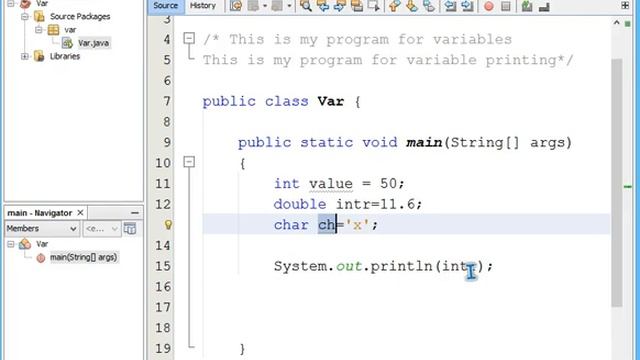Click 'println' on line 15
This screenshot has height=360, width=640.
pyautogui.click(x=402, y=266)
